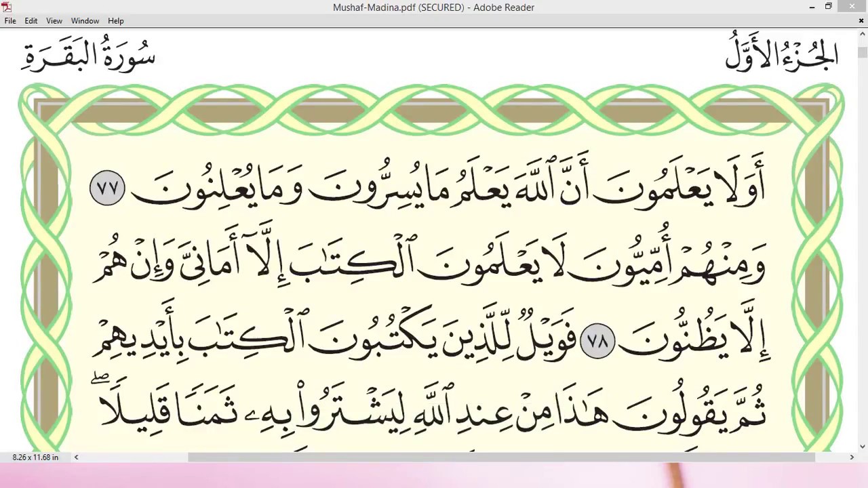Open the File menu
Screen dimensions: 868x488
(x=10, y=21)
